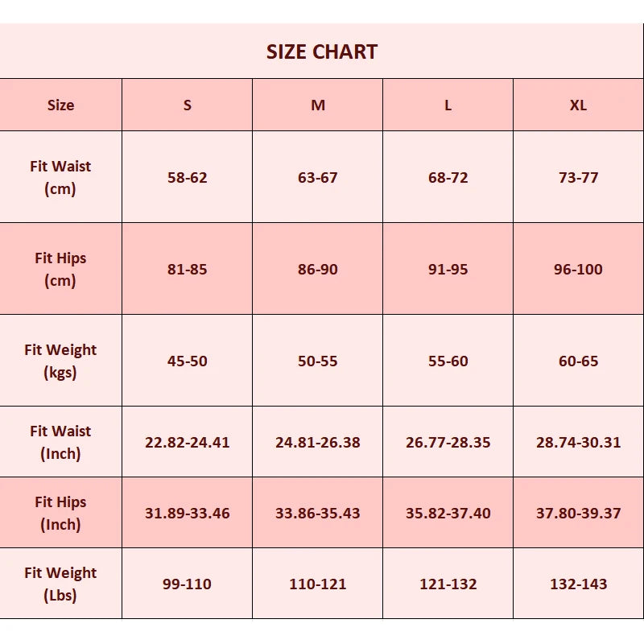Select the S size column header
The height and width of the screenshot is (644, 644).
tap(188, 105)
